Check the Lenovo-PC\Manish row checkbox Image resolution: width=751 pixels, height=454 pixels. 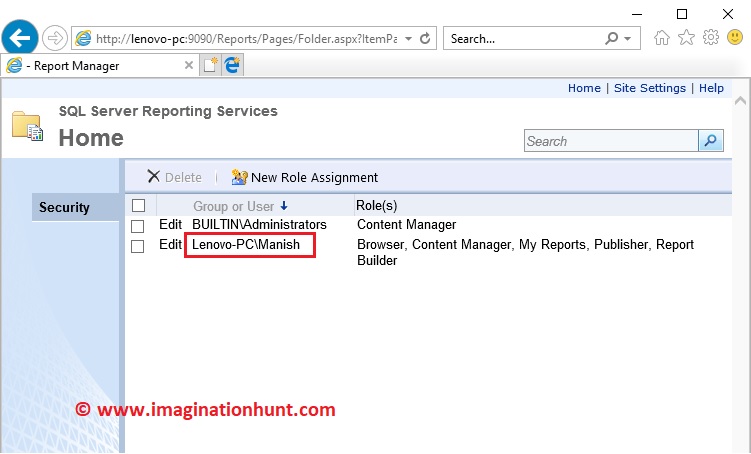coord(137,246)
